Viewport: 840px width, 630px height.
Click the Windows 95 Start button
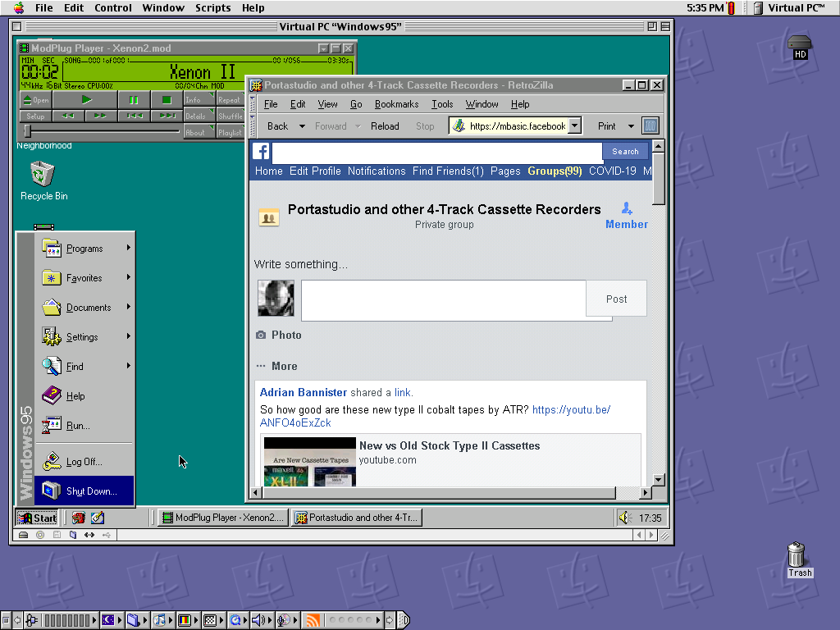coord(37,518)
